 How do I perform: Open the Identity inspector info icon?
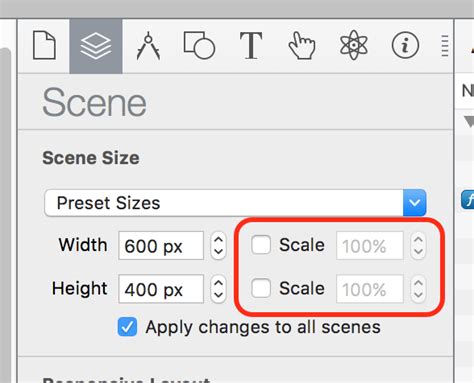[405, 45]
